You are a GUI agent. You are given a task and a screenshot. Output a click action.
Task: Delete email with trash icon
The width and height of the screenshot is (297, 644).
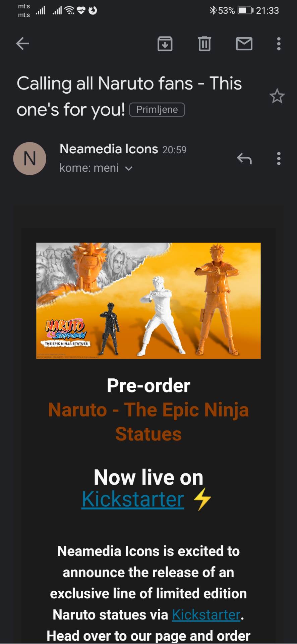click(204, 44)
